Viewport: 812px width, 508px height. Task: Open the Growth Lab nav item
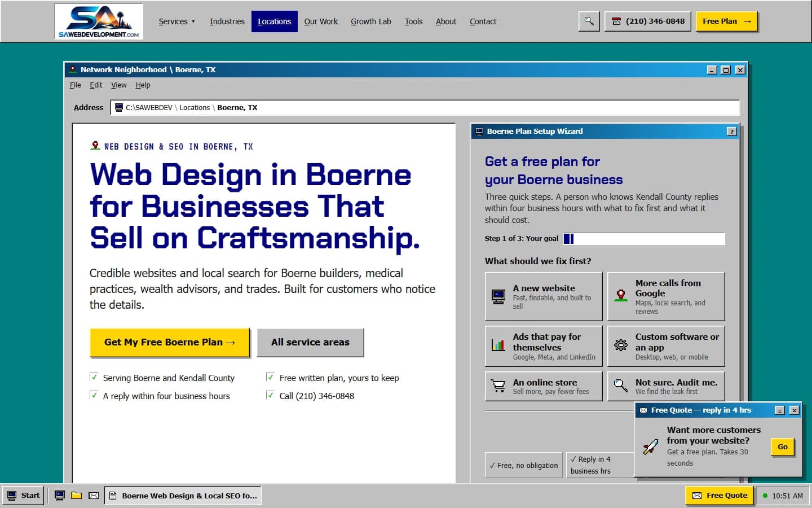[x=371, y=21]
